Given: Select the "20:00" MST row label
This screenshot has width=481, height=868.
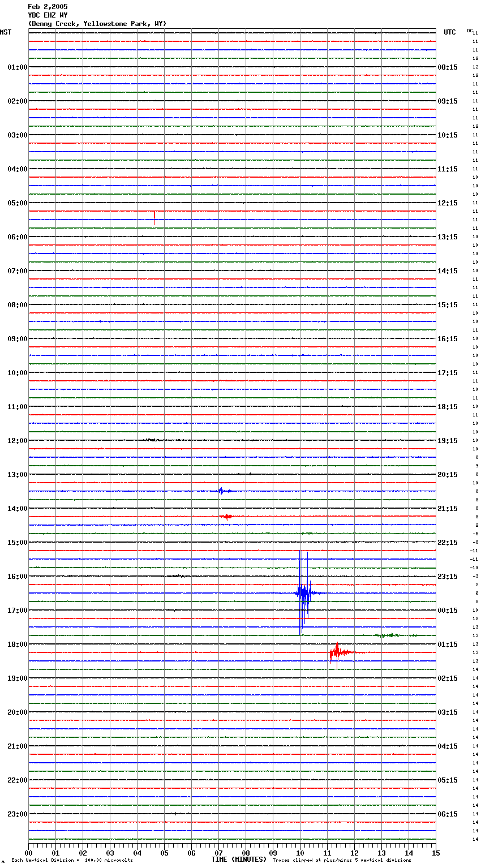Looking at the screenshot, I should (x=18, y=712).
